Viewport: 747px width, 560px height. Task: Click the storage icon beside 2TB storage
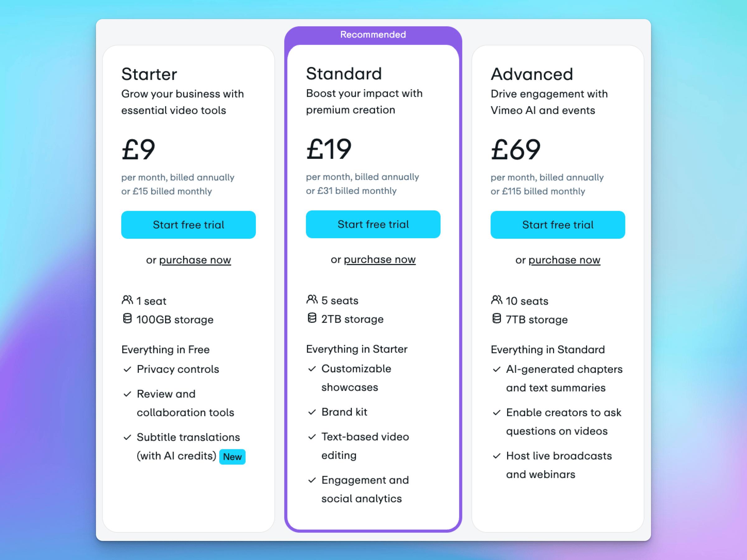(x=312, y=318)
